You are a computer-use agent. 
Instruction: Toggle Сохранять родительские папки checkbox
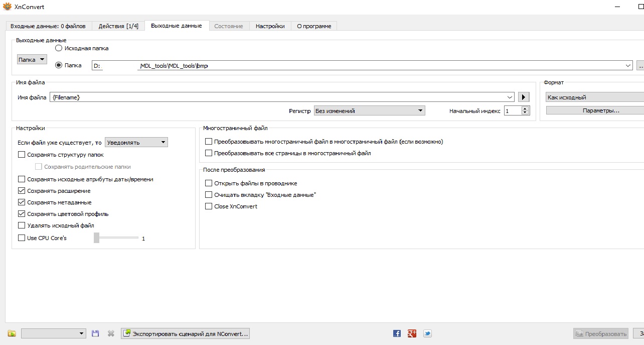pos(39,167)
